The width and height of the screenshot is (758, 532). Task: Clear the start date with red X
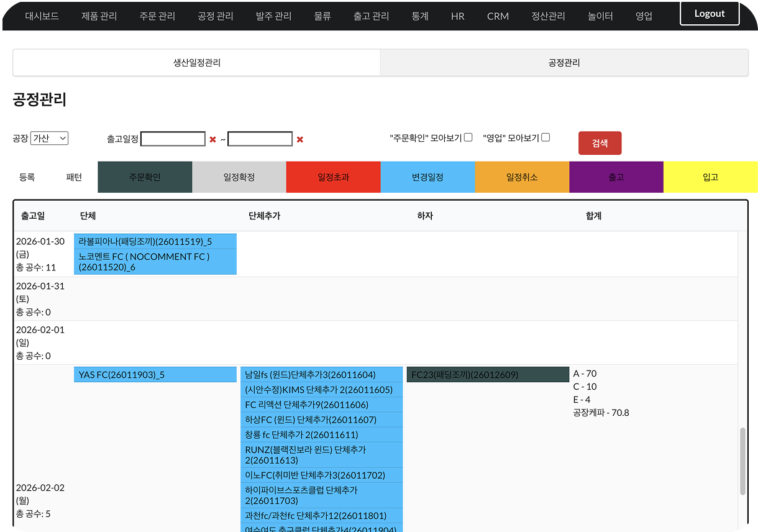pyautogui.click(x=212, y=139)
